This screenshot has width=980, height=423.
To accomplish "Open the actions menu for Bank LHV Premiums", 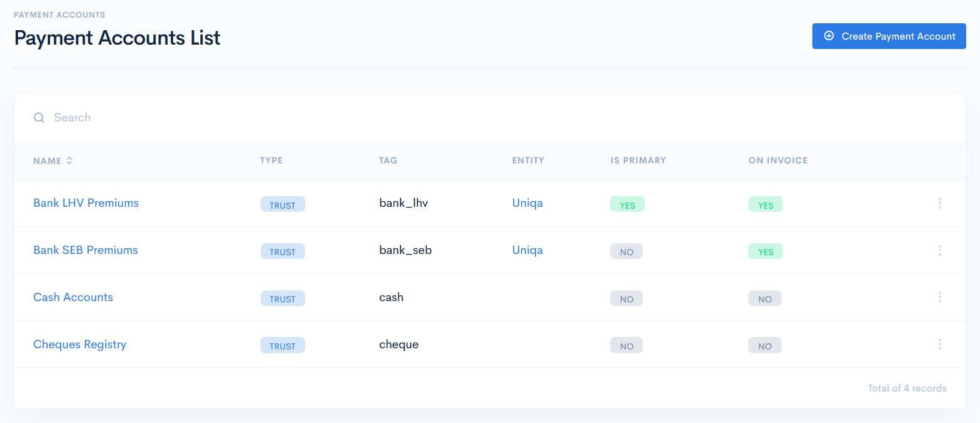I will click(x=940, y=203).
